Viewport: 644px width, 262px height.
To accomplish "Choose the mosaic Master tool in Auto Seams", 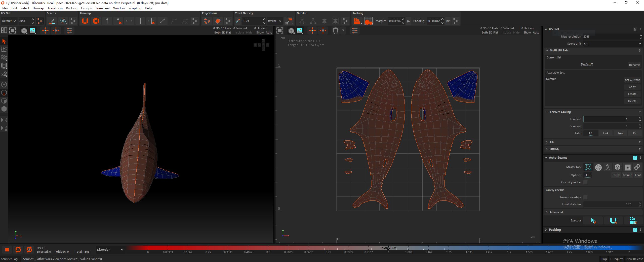I will tap(598, 167).
